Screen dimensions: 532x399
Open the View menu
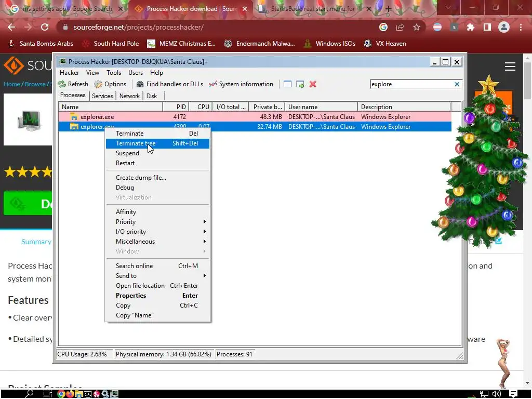[x=92, y=73]
